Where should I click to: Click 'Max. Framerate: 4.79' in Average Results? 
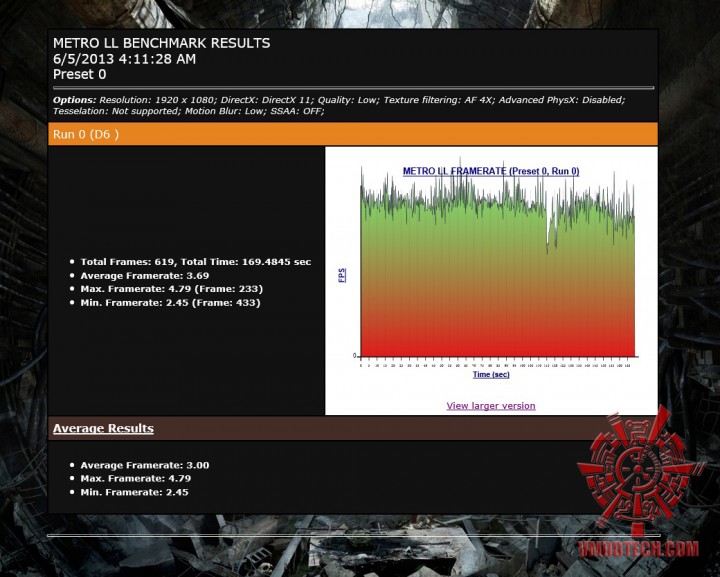tap(135, 478)
